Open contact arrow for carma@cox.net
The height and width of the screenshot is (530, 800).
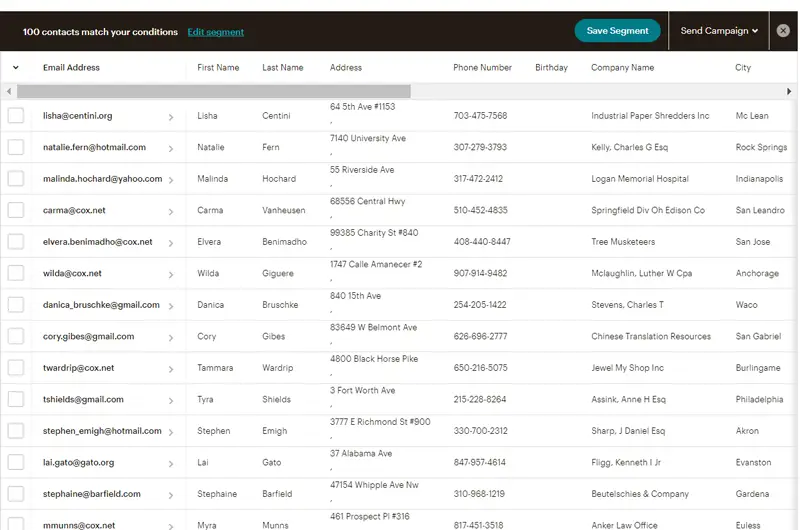coord(171,212)
